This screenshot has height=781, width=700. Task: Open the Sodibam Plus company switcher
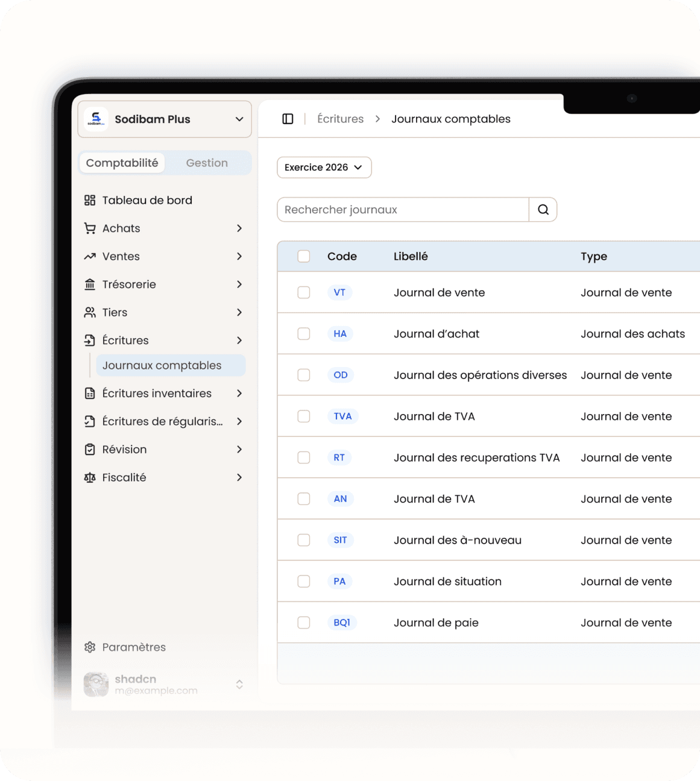[165, 119]
